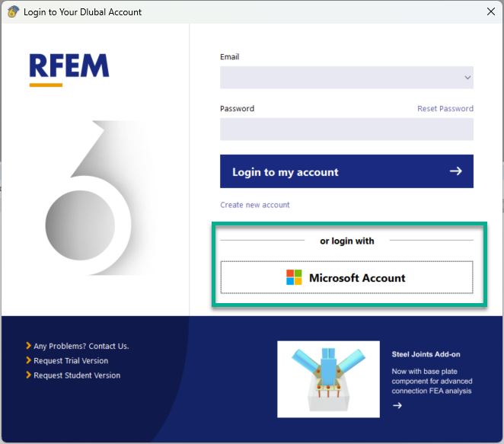Click the Password input field

coord(346,129)
